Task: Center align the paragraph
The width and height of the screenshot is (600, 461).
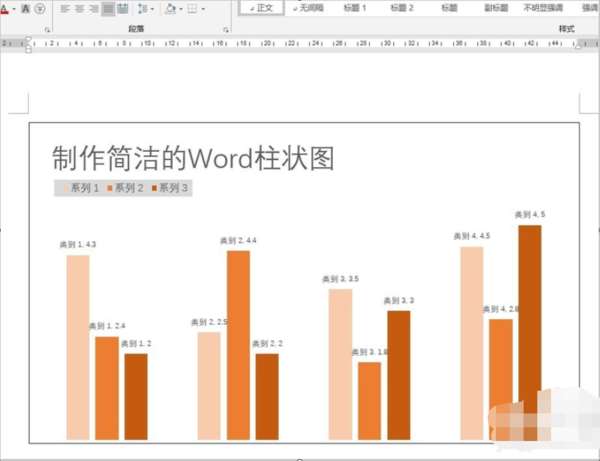Action: (x=80, y=8)
